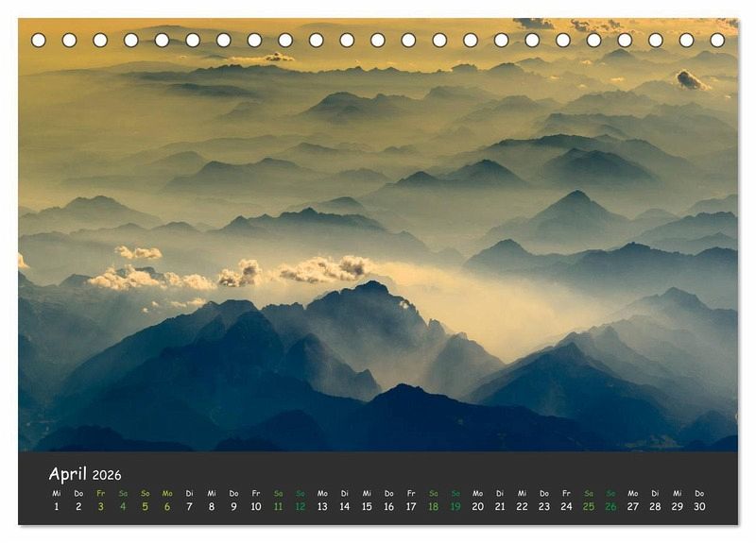
Task: Click the April 2026 month title
Action: 85,474
